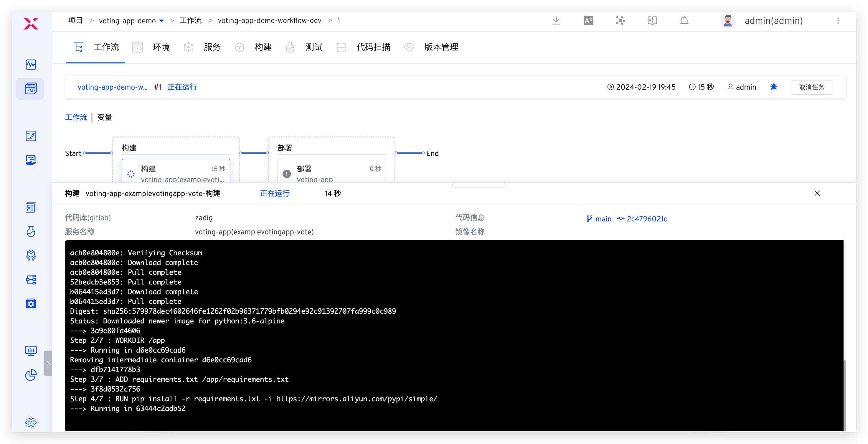Open the test lab flask icon in sidebar

31,232
